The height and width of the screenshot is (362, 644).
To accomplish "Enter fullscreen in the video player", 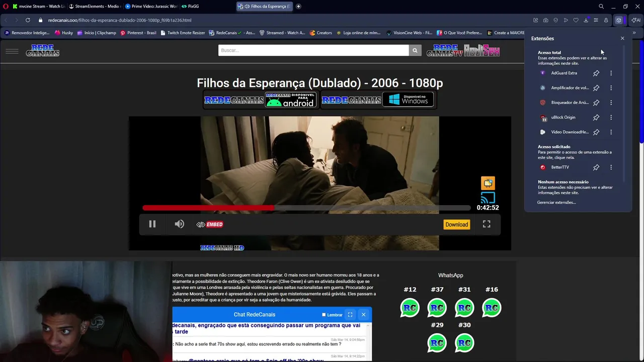I will click(x=487, y=224).
